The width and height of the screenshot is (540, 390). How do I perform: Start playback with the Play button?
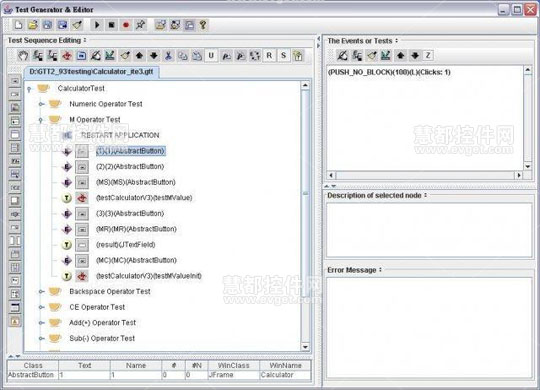pyautogui.click(x=97, y=25)
